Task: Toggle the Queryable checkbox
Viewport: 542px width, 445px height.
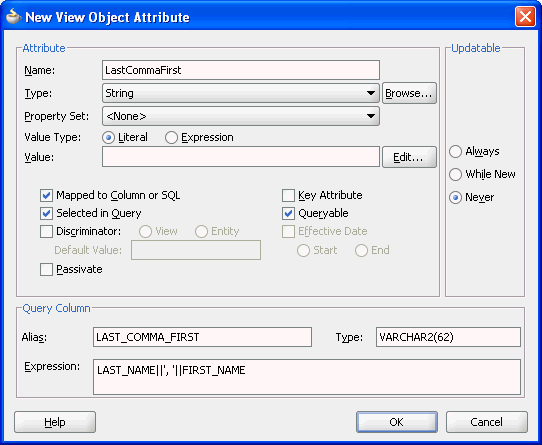Action: (288, 213)
